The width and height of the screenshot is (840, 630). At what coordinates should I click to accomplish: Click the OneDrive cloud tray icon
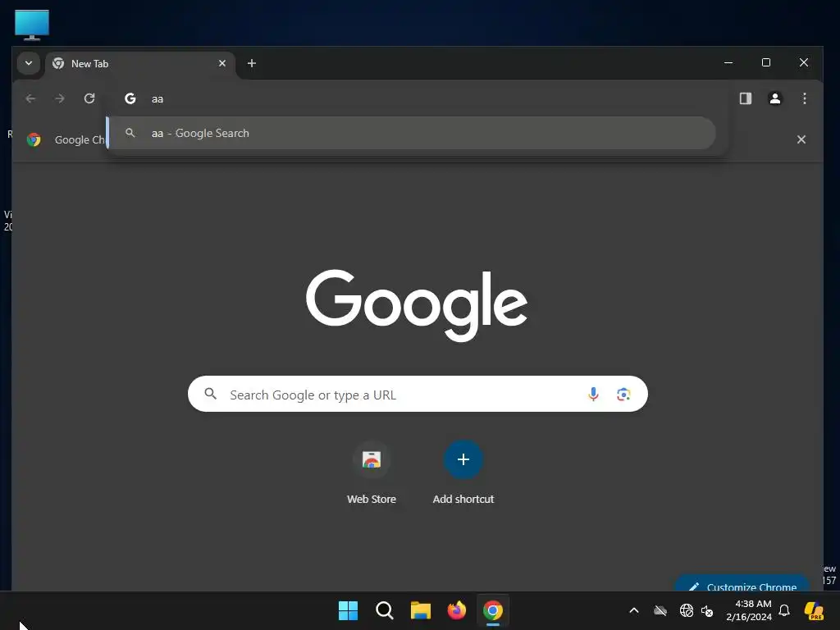point(660,610)
